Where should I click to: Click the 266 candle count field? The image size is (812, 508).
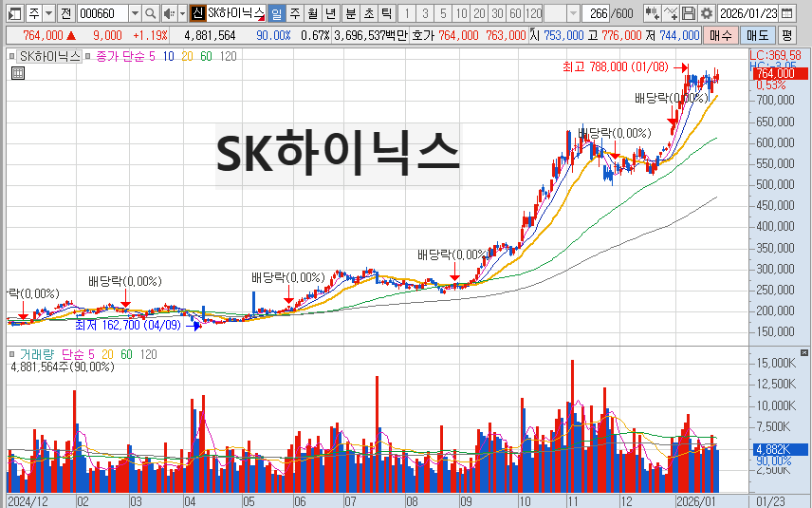[x=596, y=13]
